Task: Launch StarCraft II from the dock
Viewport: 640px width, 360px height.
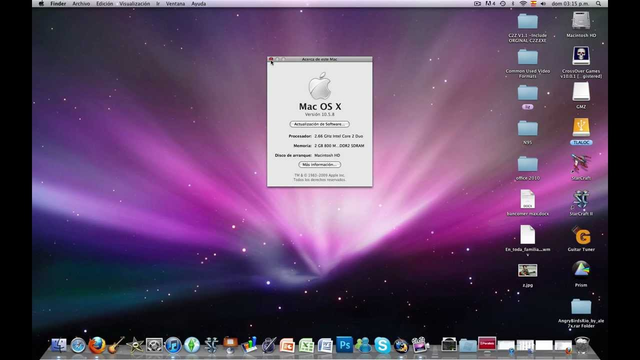Action: pyautogui.click(x=211, y=345)
